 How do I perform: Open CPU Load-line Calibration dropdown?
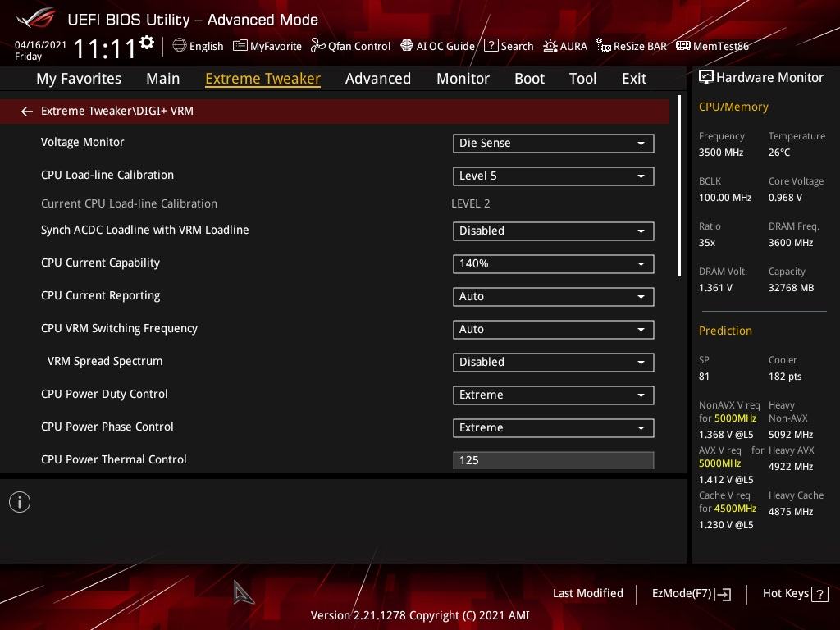pos(554,176)
